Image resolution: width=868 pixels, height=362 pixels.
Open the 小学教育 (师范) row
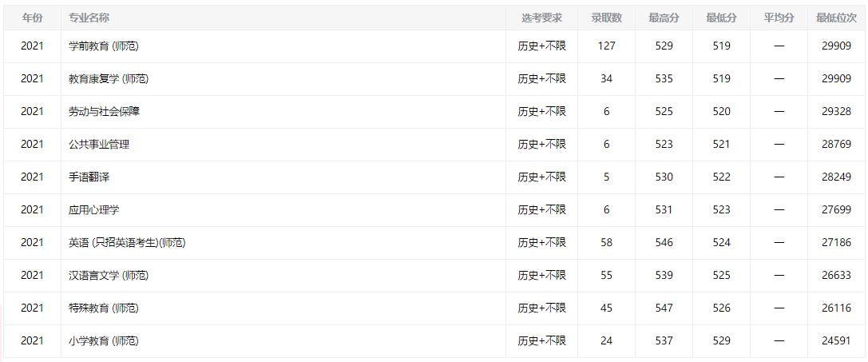(104, 341)
